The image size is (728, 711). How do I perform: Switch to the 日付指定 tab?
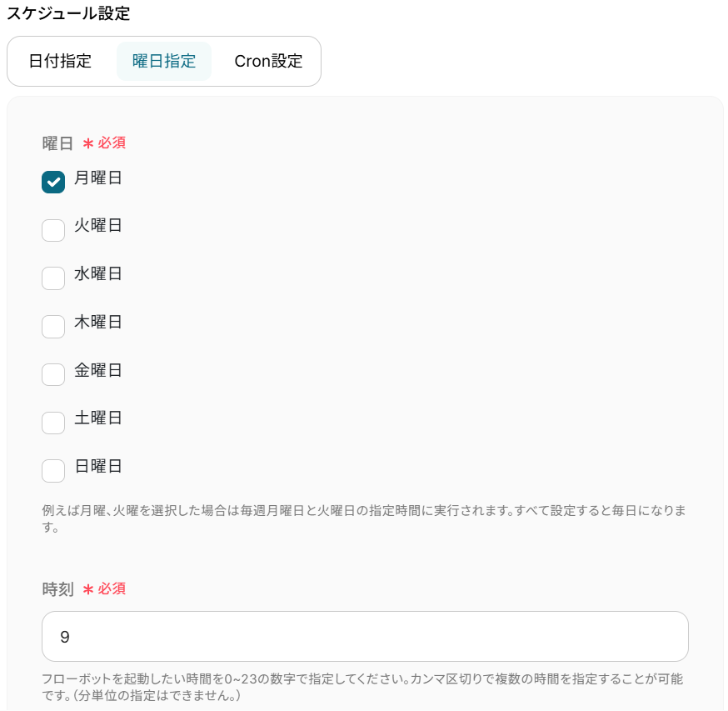60,61
